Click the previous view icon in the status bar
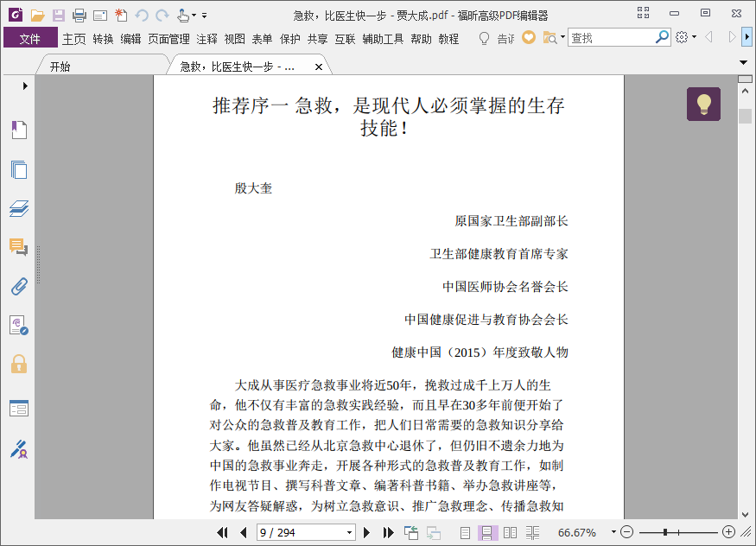756x546 pixels. coord(410,532)
